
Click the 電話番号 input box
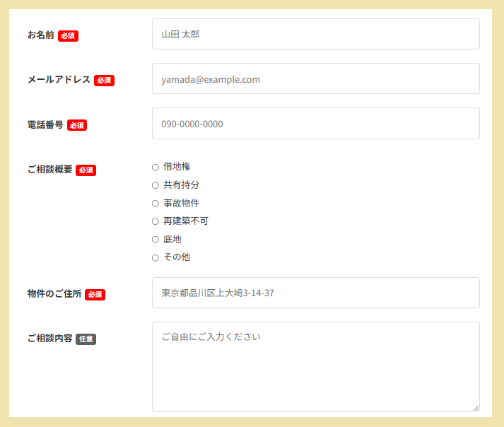tap(315, 124)
